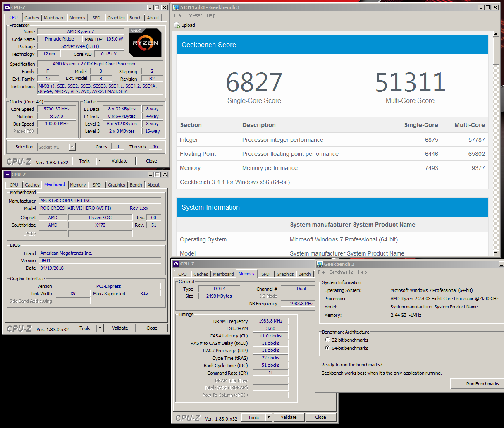Click the title bar icon of the small Geekbench 3 window
The image size is (504, 428).
point(320,264)
